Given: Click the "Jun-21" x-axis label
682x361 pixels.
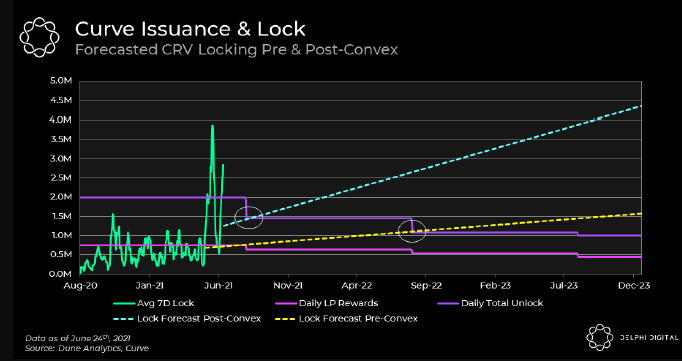Looking at the screenshot, I should point(218,285).
